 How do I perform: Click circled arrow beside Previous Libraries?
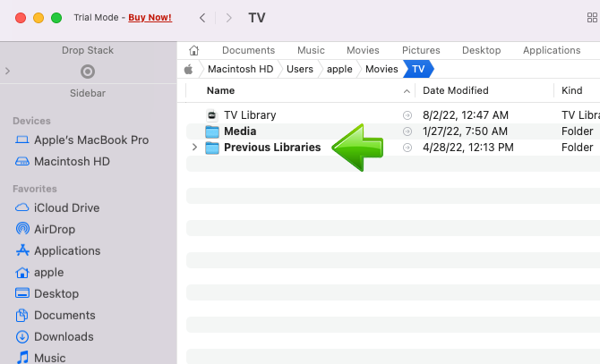407,148
